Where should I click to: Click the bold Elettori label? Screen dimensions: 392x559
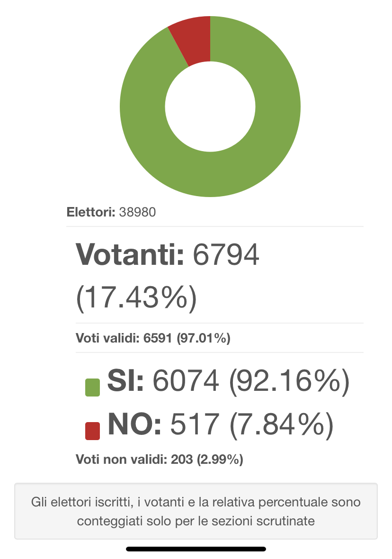pos(91,212)
